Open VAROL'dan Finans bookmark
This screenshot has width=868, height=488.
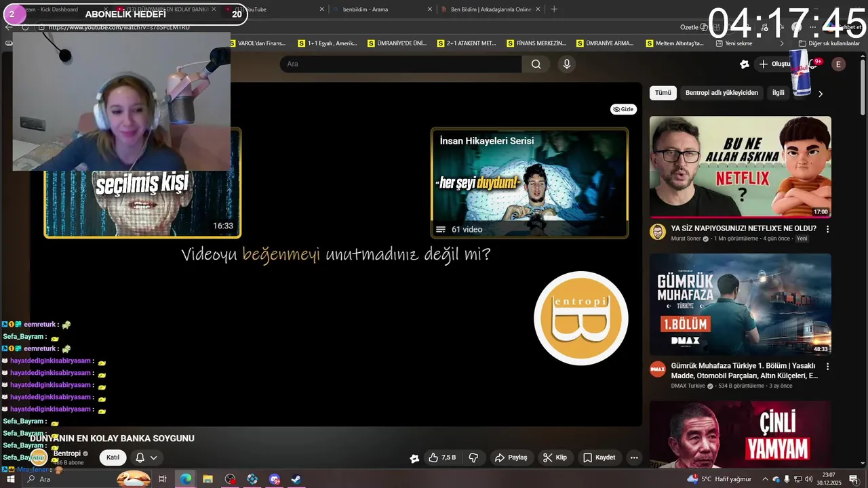click(258, 43)
